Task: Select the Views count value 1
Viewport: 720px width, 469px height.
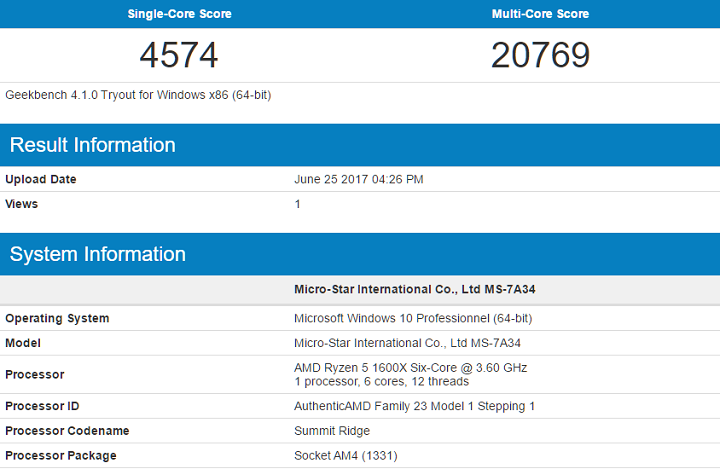Action: [x=298, y=204]
